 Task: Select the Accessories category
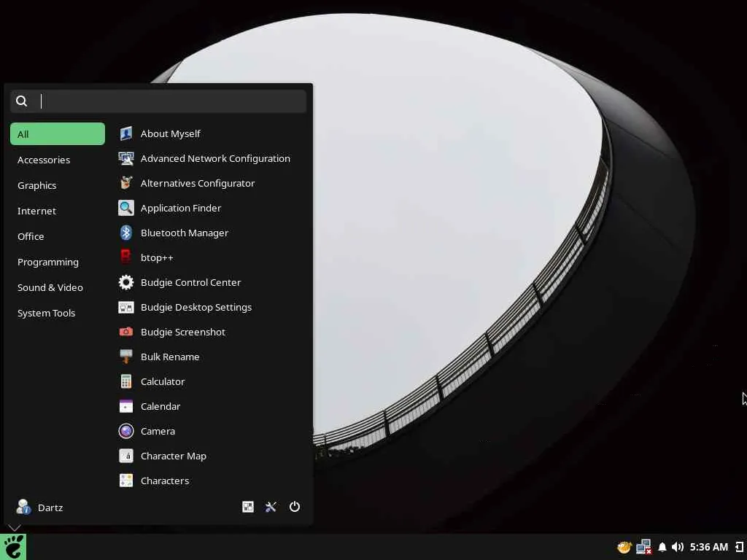tap(58, 160)
